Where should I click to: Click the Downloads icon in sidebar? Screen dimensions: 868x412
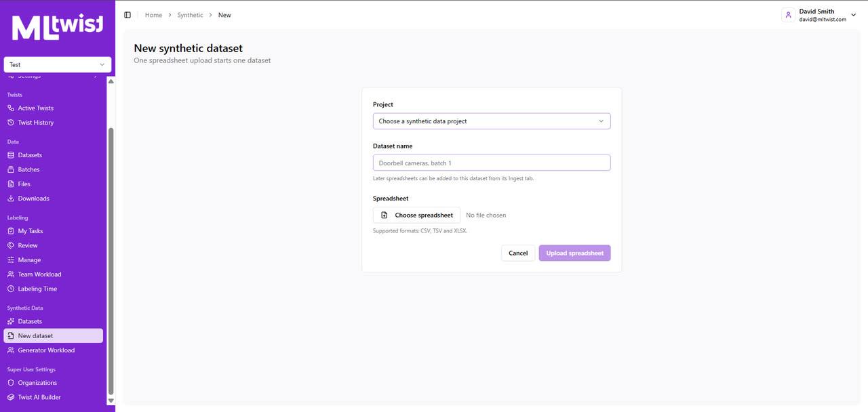[x=11, y=199]
